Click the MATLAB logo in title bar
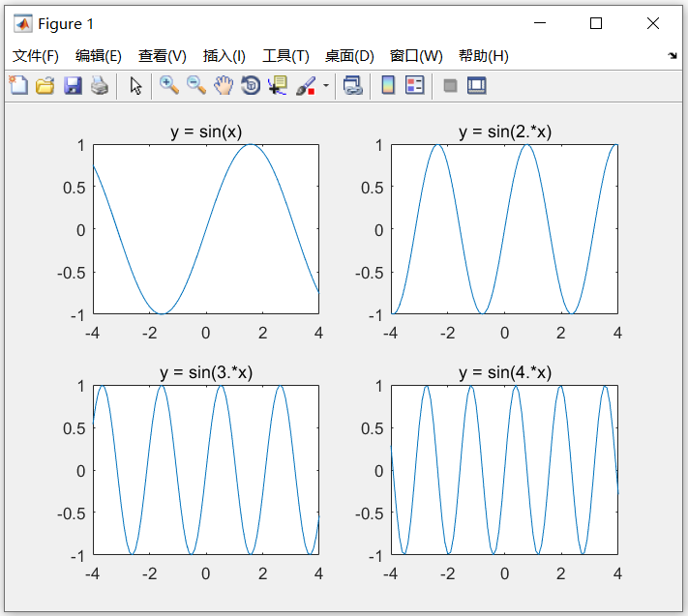 23,23
